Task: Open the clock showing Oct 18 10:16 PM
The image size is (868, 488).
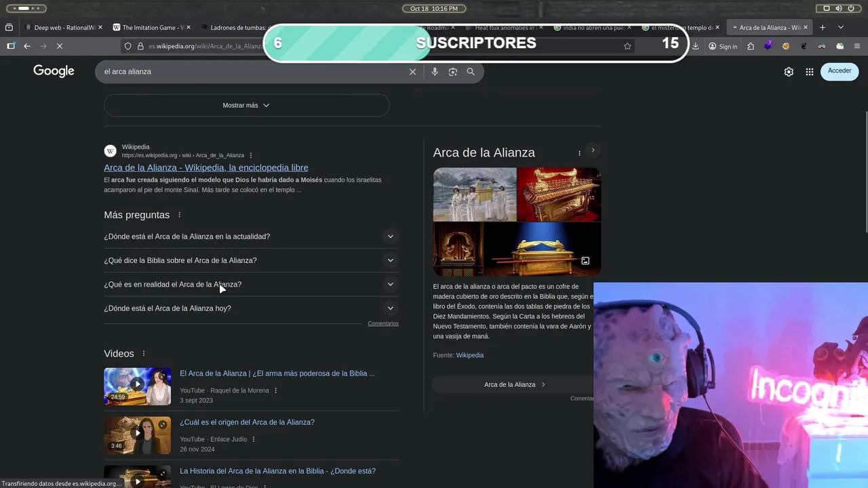Action: [x=434, y=8]
